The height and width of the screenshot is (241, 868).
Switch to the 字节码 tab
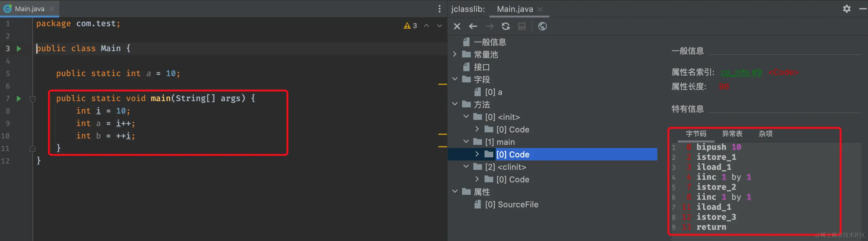(696, 134)
